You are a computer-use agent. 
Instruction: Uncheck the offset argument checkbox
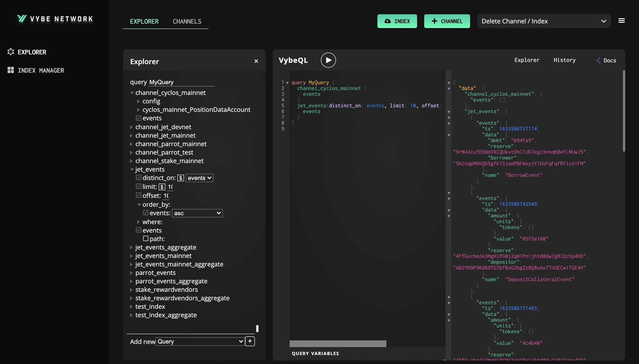point(139,195)
